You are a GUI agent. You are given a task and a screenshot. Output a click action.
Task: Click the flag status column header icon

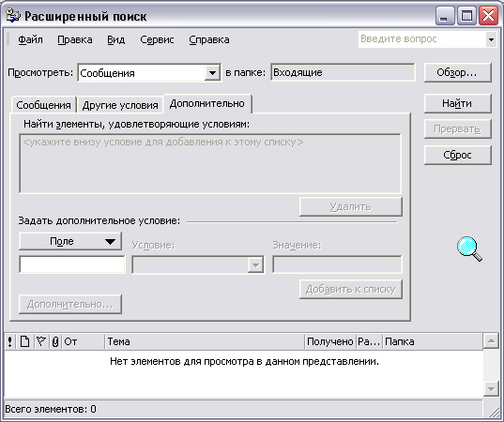pos(40,341)
